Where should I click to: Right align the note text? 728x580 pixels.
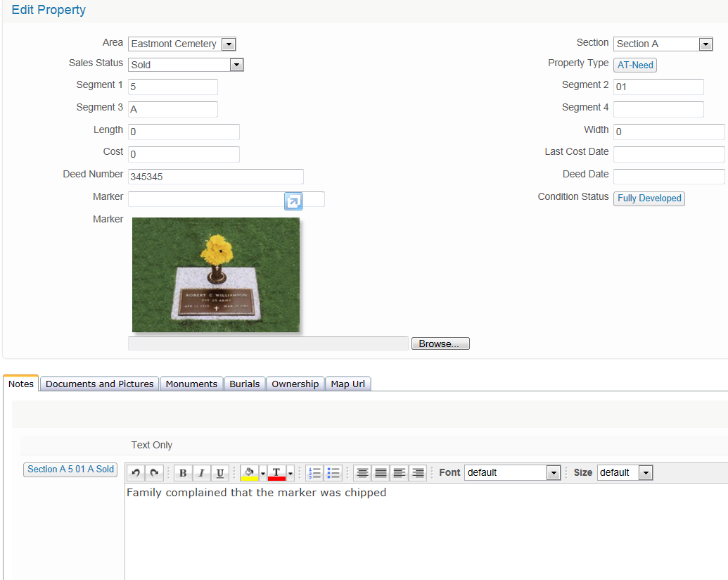coord(418,473)
